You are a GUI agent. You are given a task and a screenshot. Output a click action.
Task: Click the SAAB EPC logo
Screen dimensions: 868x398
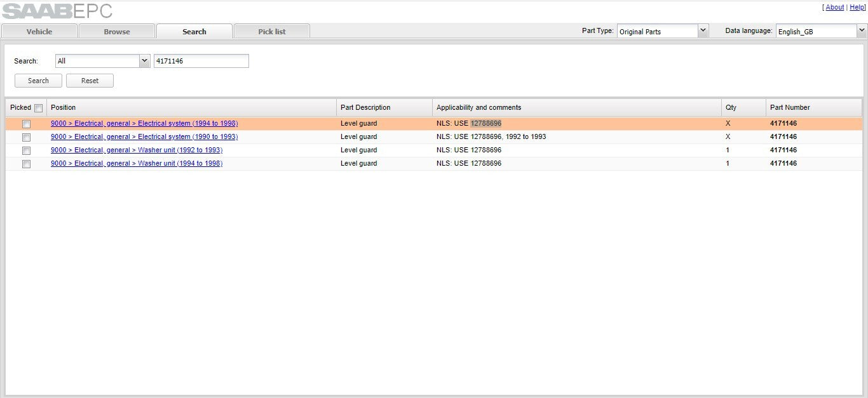coord(57,11)
